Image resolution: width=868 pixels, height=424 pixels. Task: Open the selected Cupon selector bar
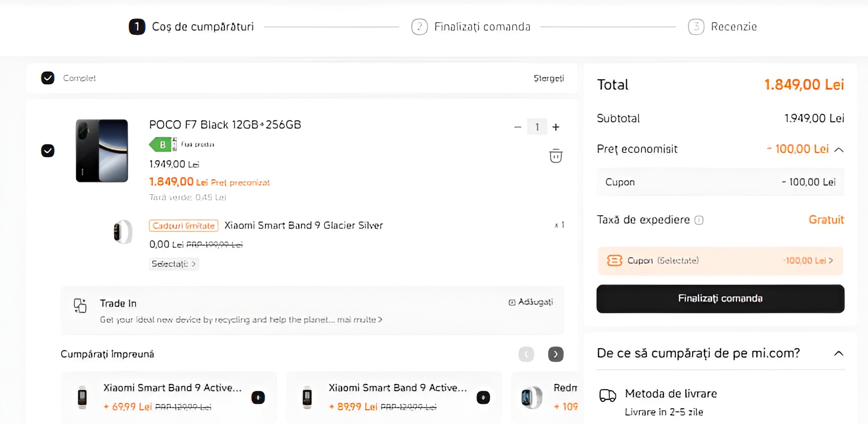point(720,261)
